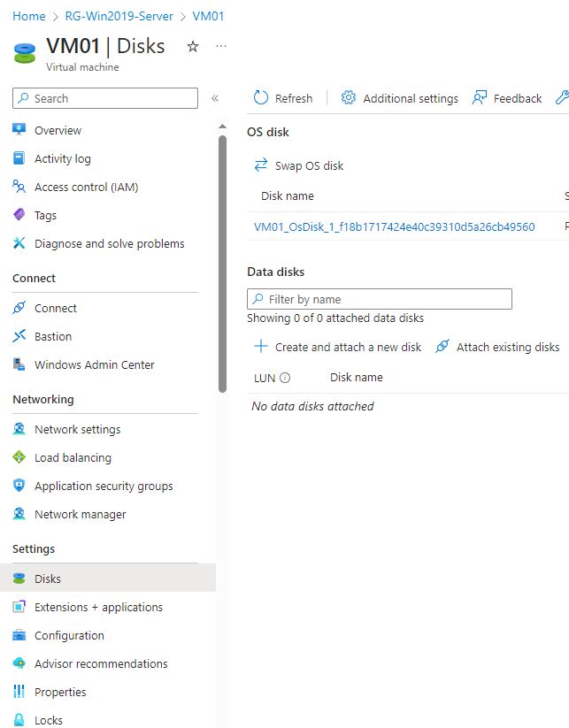Click the Bastion icon in sidebar
569x728 pixels.
[x=19, y=336]
